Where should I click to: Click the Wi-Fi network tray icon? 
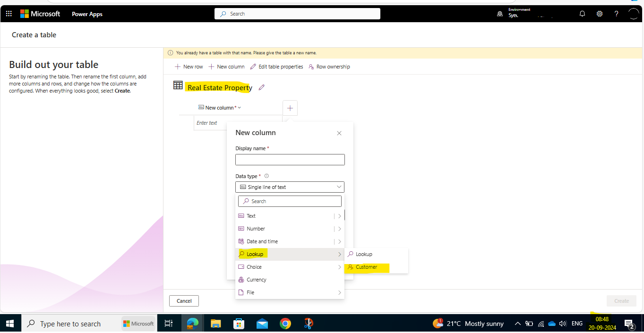pyautogui.click(x=541, y=324)
